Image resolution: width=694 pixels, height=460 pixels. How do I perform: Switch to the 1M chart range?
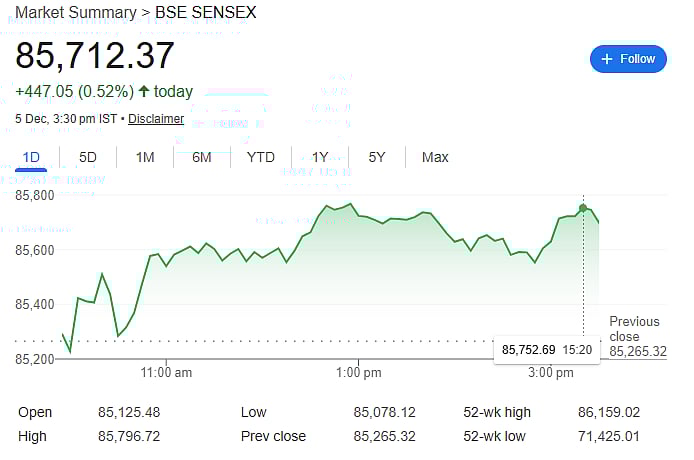145,157
